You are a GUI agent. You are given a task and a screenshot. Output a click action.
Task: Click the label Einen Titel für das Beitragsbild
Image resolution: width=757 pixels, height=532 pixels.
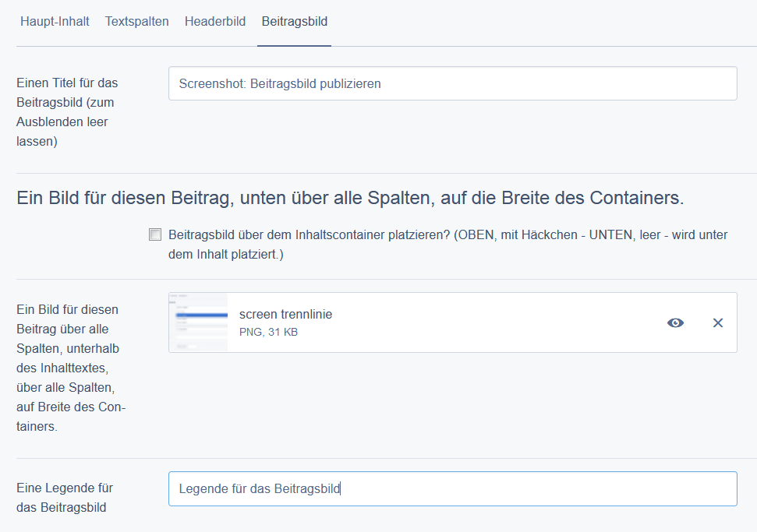pyautogui.click(x=67, y=112)
